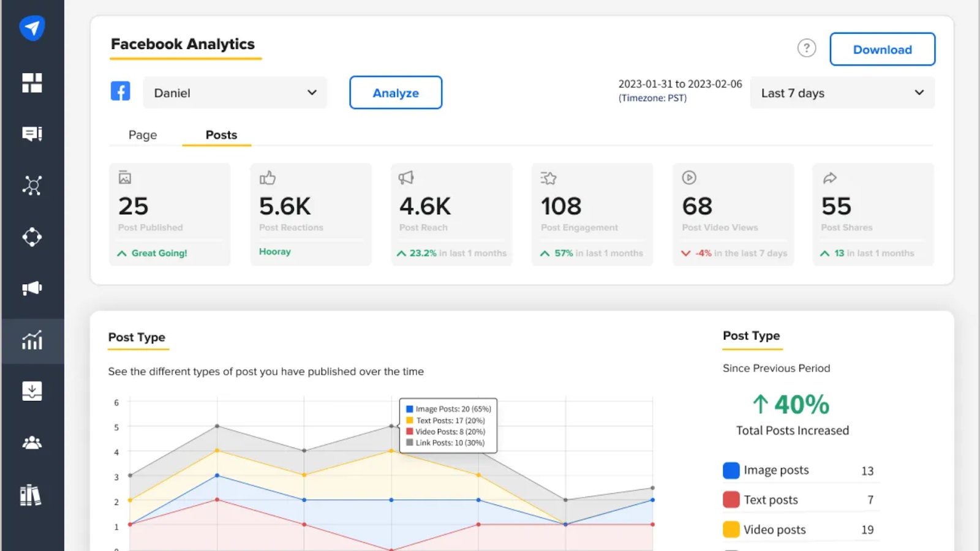Open the circular connections icon in sidebar
The width and height of the screenshot is (980, 551).
pos(32,237)
